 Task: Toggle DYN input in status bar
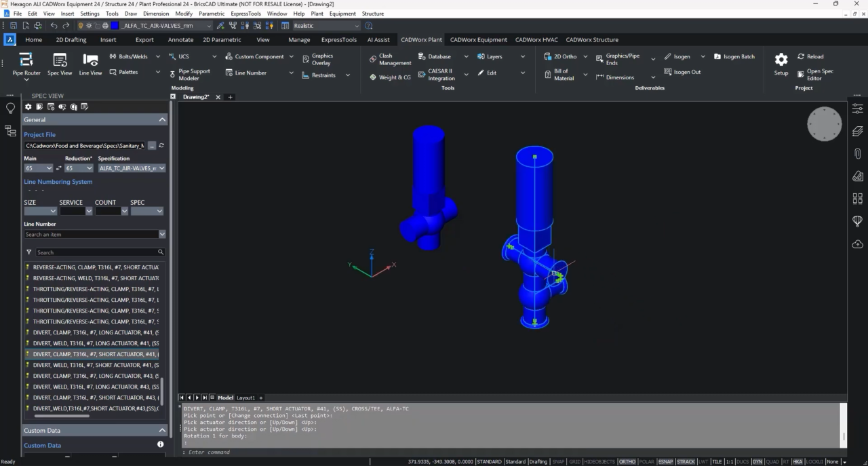[x=757, y=462]
